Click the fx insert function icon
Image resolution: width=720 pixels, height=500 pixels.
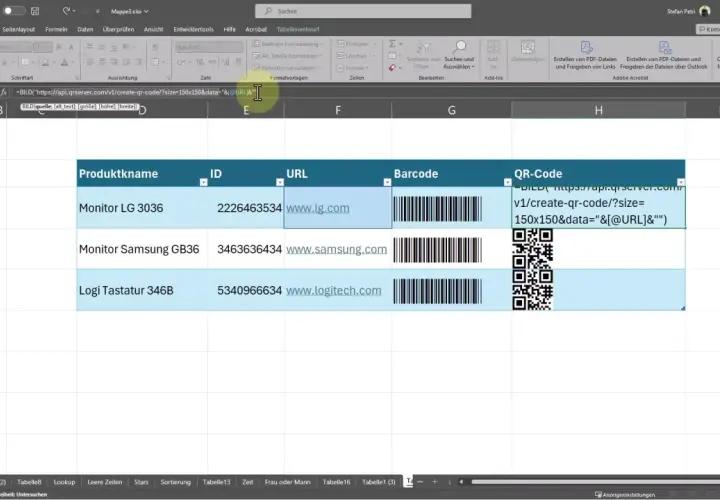point(4,92)
